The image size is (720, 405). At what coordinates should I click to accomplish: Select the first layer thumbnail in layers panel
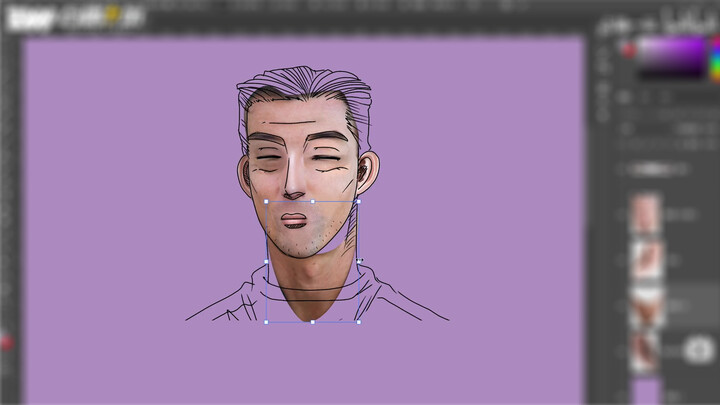tap(646, 214)
